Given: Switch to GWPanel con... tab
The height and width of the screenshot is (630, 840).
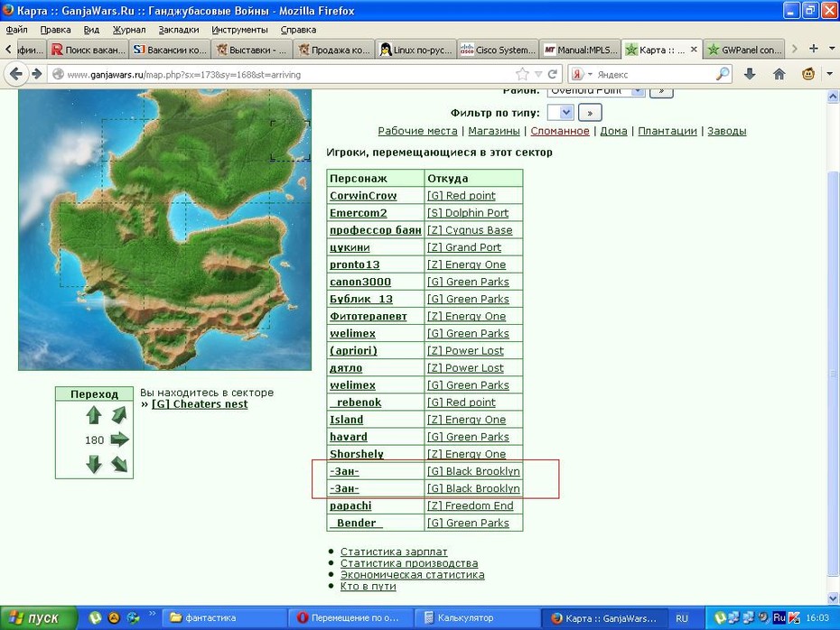Looking at the screenshot, I should tap(743, 50).
